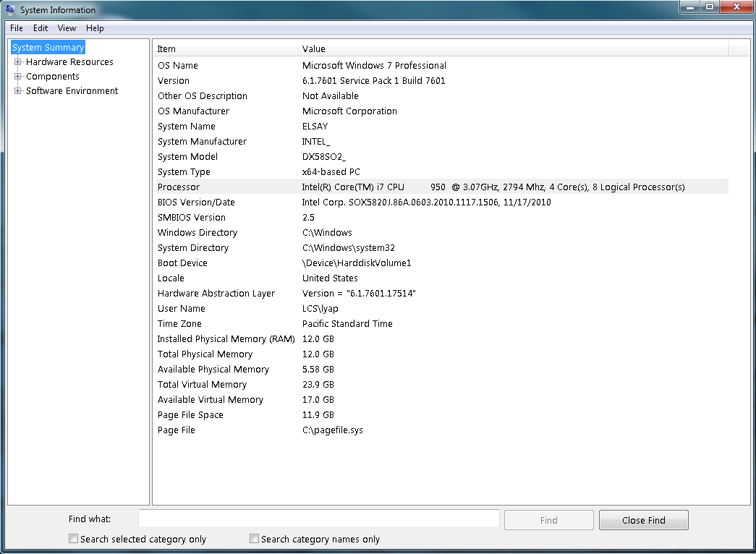Screen dimensions: 756x554
Task: Select the System Directory row
Action: pos(443,248)
